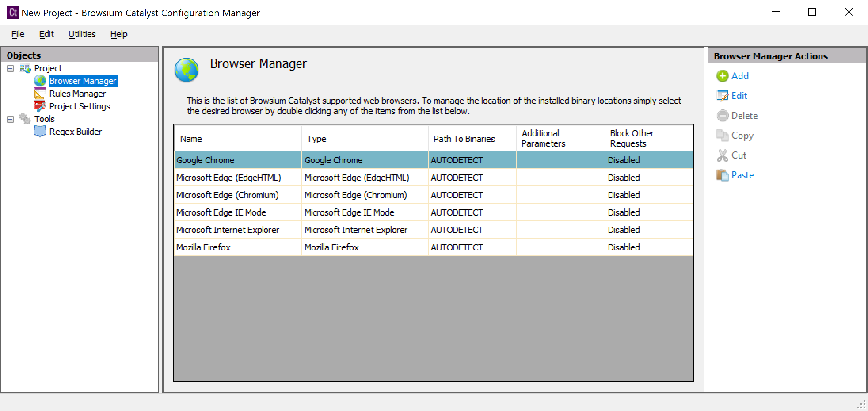868x411 pixels.
Task: Open the Rules Manager in the Objects tree
Action: (77, 93)
